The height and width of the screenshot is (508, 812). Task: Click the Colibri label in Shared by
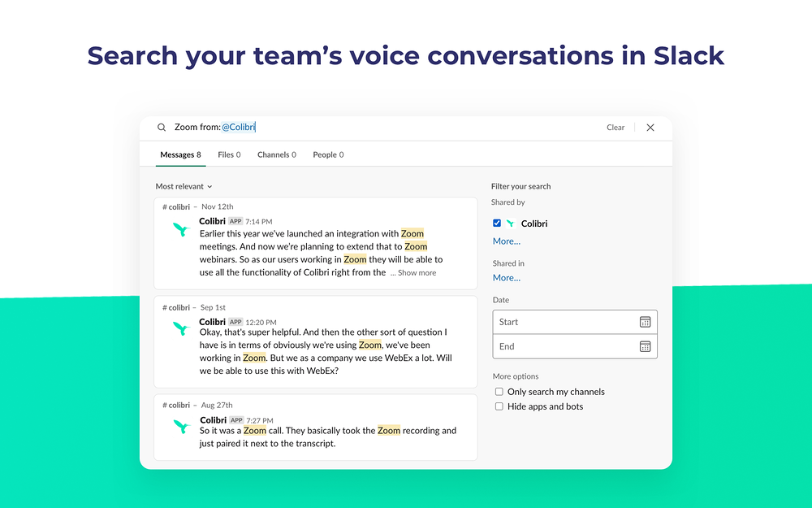click(534, 224)
